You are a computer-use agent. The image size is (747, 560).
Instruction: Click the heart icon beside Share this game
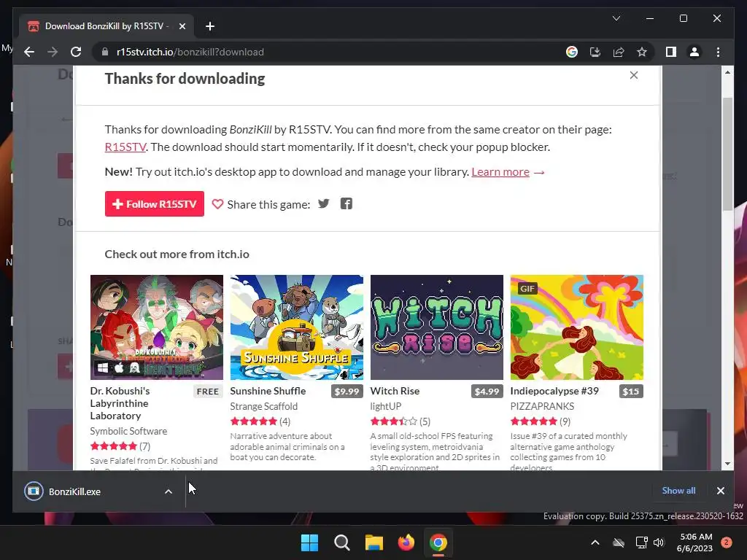click(x=217, y=204)
